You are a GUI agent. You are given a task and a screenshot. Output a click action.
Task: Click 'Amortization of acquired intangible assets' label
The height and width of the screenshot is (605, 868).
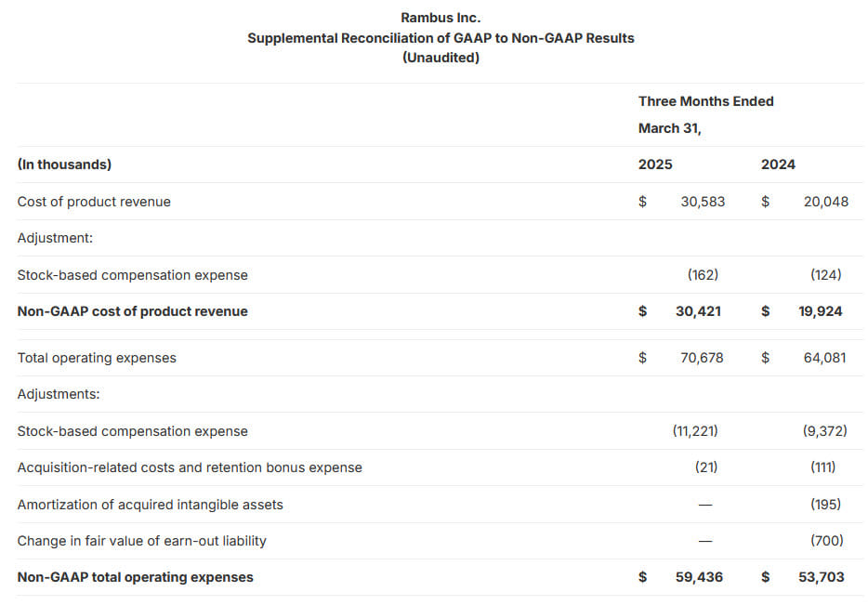click(x=150, y=505)
